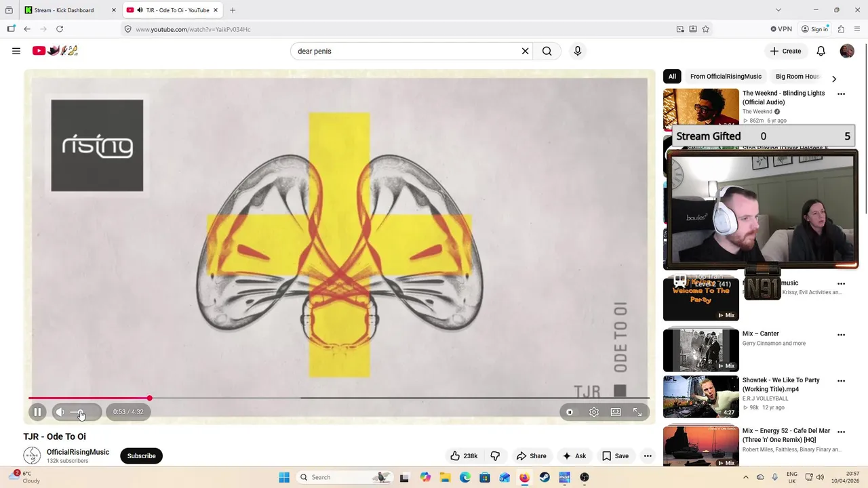Click the Windows taskbar Search box
The width and height of the screenshot is (868, 488).
[346, 477]
